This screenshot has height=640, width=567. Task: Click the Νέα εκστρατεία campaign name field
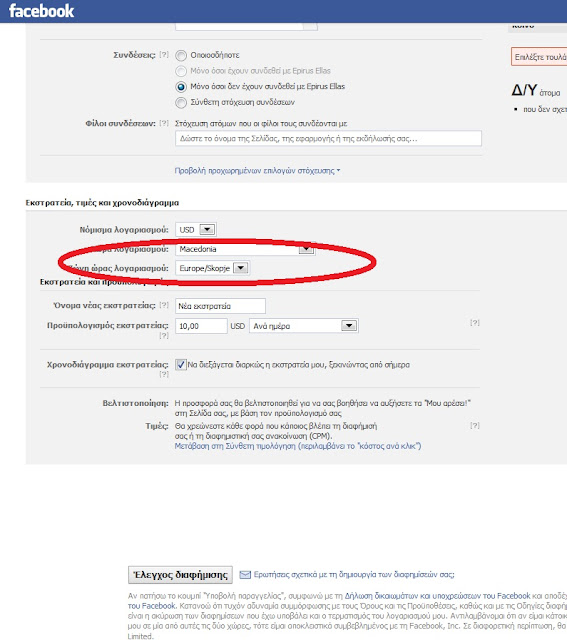(220, 306)
